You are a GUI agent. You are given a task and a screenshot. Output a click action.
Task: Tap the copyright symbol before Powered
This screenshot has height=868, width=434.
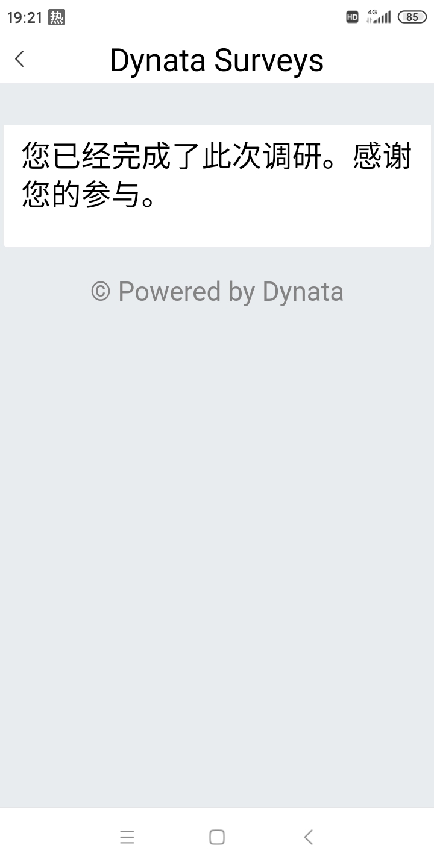[101, 292]
